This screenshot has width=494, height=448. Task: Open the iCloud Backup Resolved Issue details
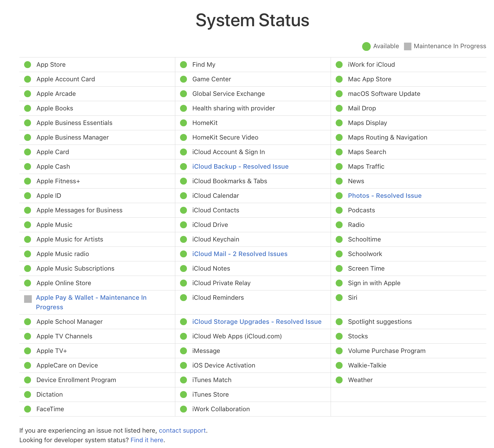coord(240,167)
